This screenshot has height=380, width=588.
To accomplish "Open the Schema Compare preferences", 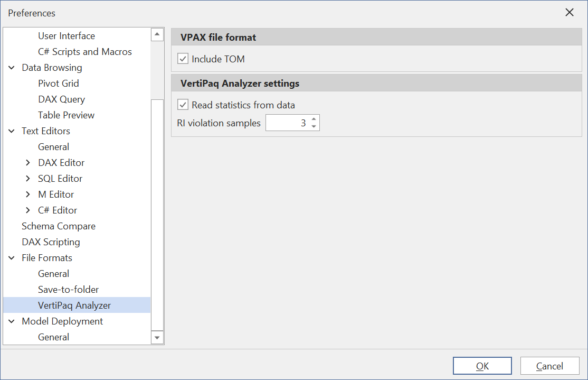I will point(58,226).
